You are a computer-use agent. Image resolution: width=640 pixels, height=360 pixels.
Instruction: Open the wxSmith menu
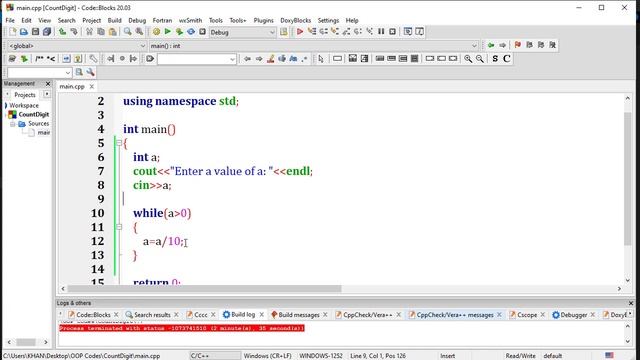(x=190, y=20)
